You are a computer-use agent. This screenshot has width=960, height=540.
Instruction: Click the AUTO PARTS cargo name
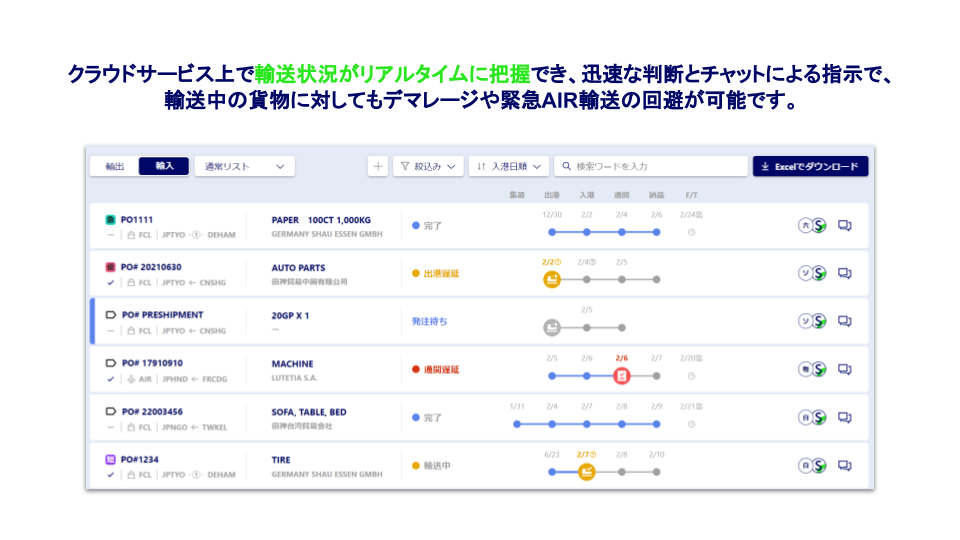[298, 268]
